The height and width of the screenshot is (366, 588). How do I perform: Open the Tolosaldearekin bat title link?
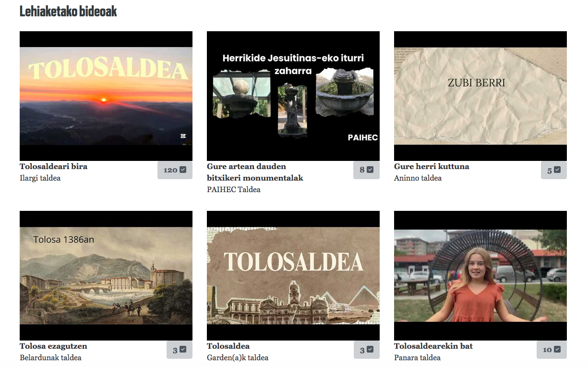pos(433,346)
